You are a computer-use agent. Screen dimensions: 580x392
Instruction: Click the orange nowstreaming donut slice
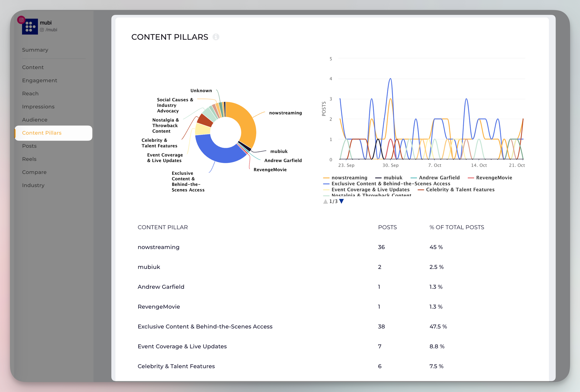pos(246,123)
